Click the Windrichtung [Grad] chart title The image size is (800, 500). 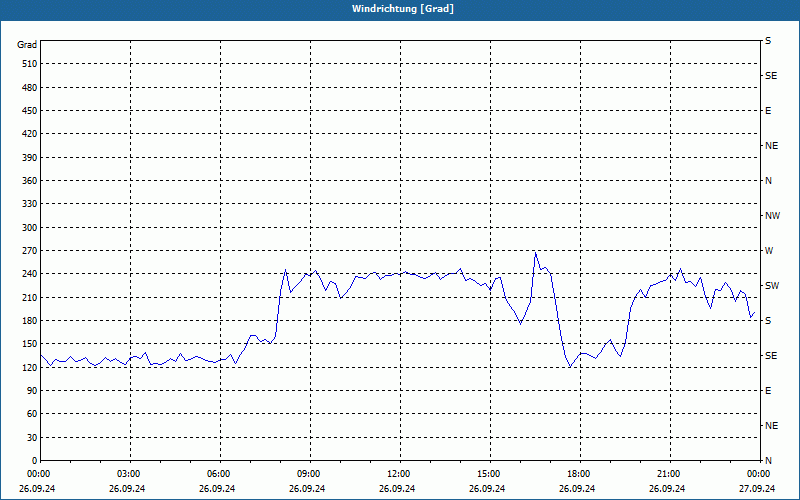tap(403, 9)
